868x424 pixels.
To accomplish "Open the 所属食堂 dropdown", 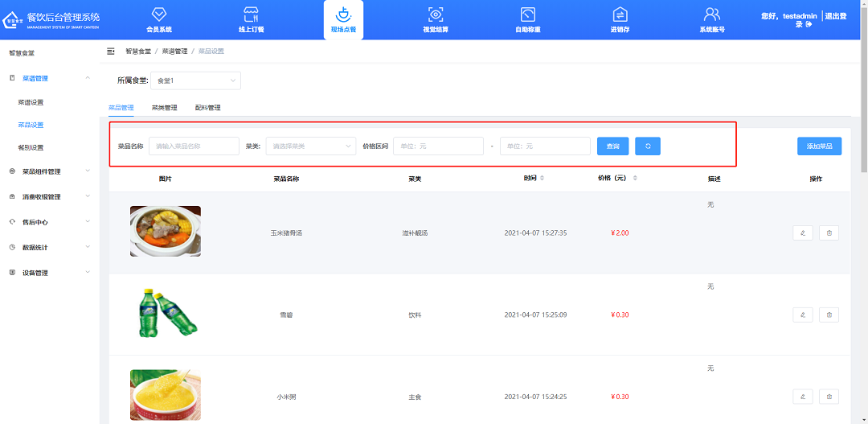I will 195,80.
